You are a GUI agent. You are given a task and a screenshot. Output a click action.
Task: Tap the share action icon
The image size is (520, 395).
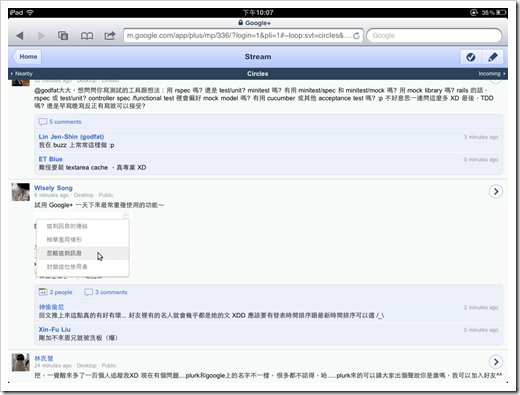click(x=110, y=35)
